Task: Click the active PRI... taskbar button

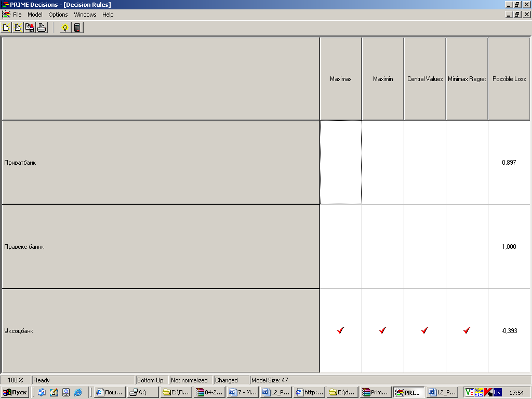Action: (x=409, y=392)
